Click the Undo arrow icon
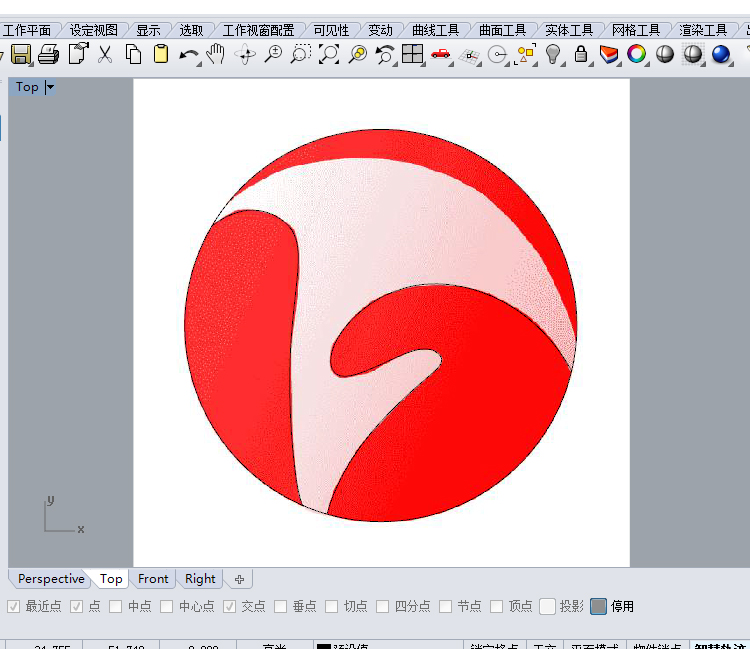This screenshot has height=649, width=750. tap(188, 55)
